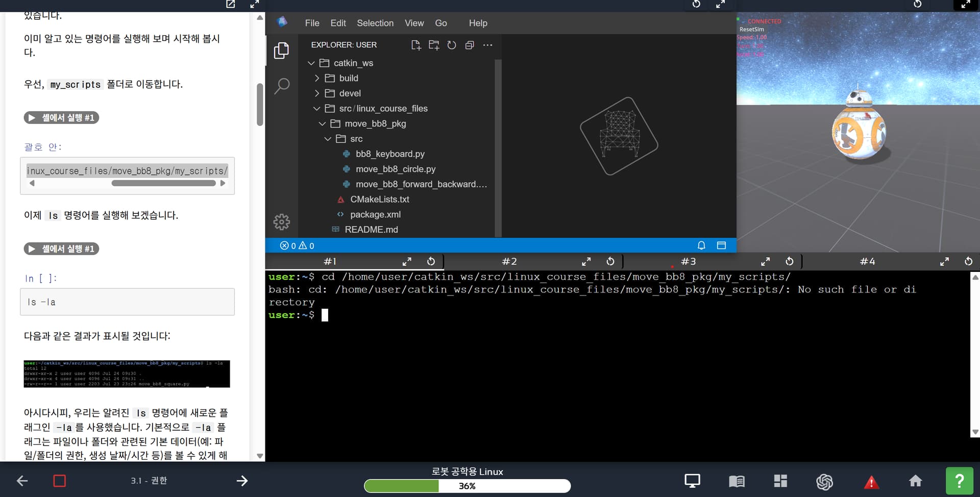The image size is (980, 497).
Task: Click the New Folder icon in Explorer
Action: [434, 45]
